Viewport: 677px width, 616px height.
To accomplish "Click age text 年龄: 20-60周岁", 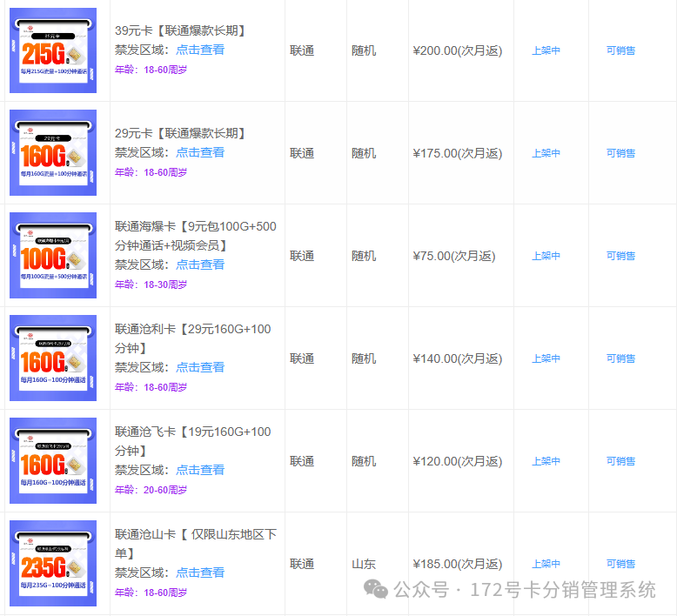I will click(151, 490).
